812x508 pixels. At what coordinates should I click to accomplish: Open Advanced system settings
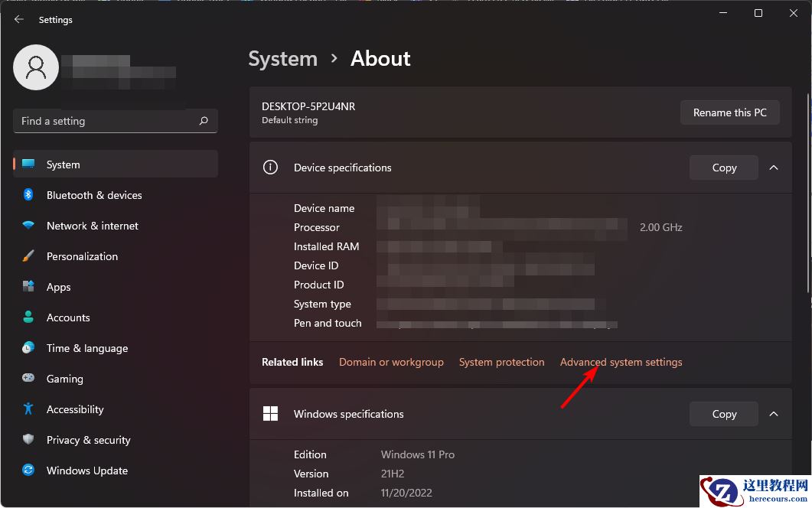(x=621, y=362)
